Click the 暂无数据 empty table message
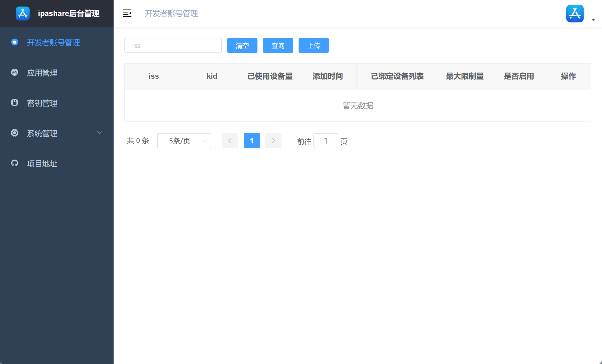Viewport: 602px width, 364px height. [x=358, y=105]
